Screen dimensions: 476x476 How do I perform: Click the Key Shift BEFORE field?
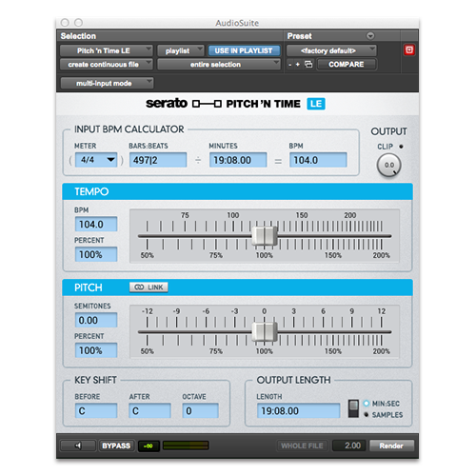click(96, 410)
